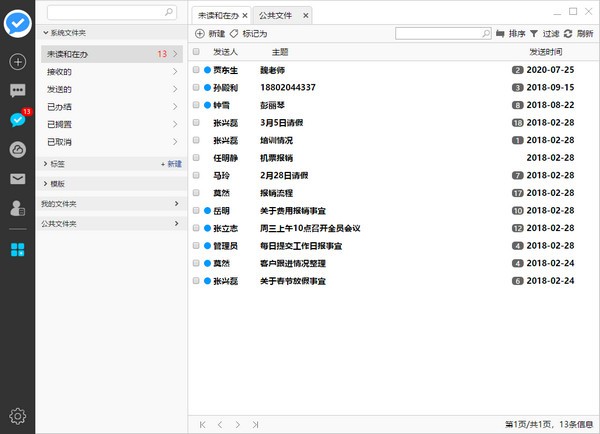Viewport: 600px width, 434px height.
Task: Open the mail envelope icon in sidebar
Action: 17,179
